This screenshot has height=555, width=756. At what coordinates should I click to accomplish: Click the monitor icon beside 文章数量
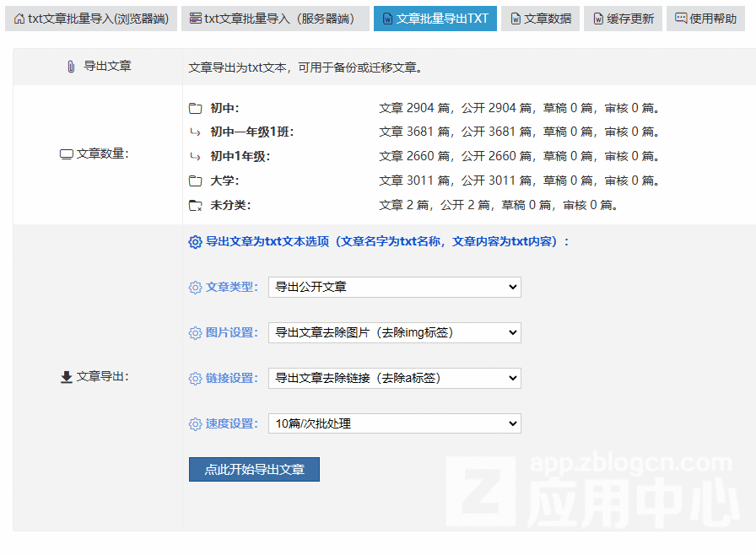pos(66,154)
